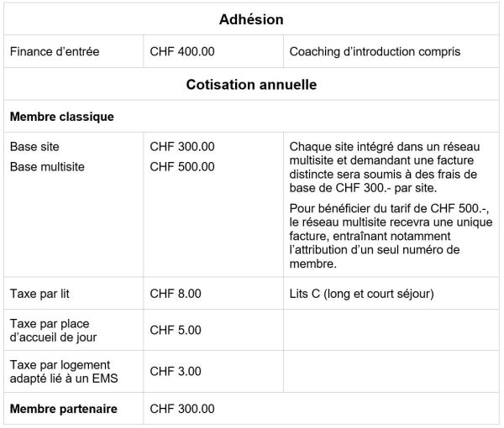This screenshot has width=504, height=428.
Task: Select the CHF 500.00 multisite amount
Action: click(181, 166)
